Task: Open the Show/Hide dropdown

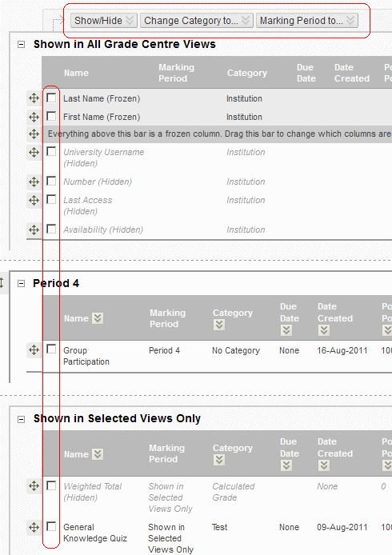Action: tap(103, 21)
